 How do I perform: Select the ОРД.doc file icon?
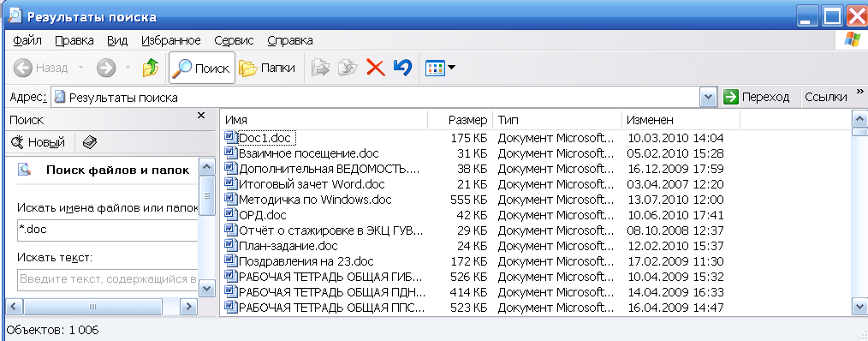tap(230, 214)
